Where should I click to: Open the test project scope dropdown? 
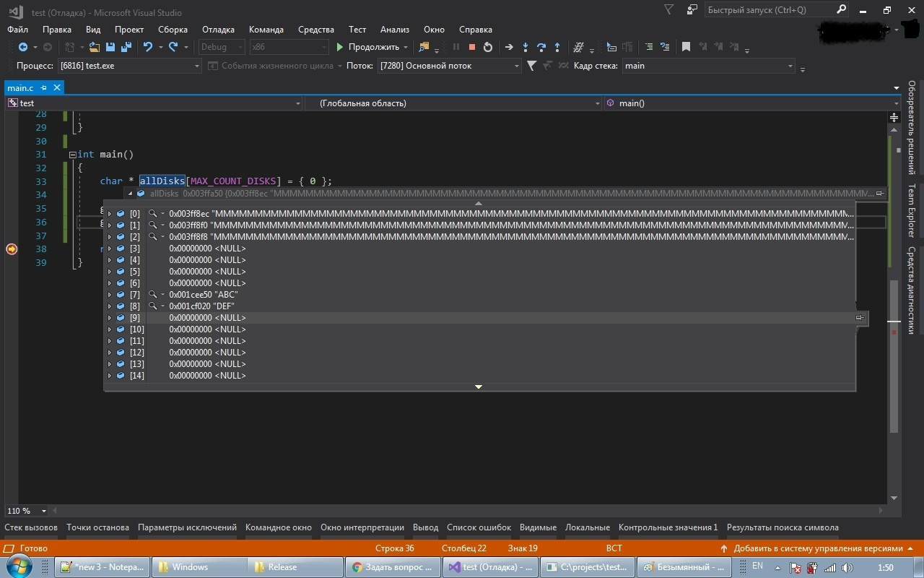click(297, 103)
